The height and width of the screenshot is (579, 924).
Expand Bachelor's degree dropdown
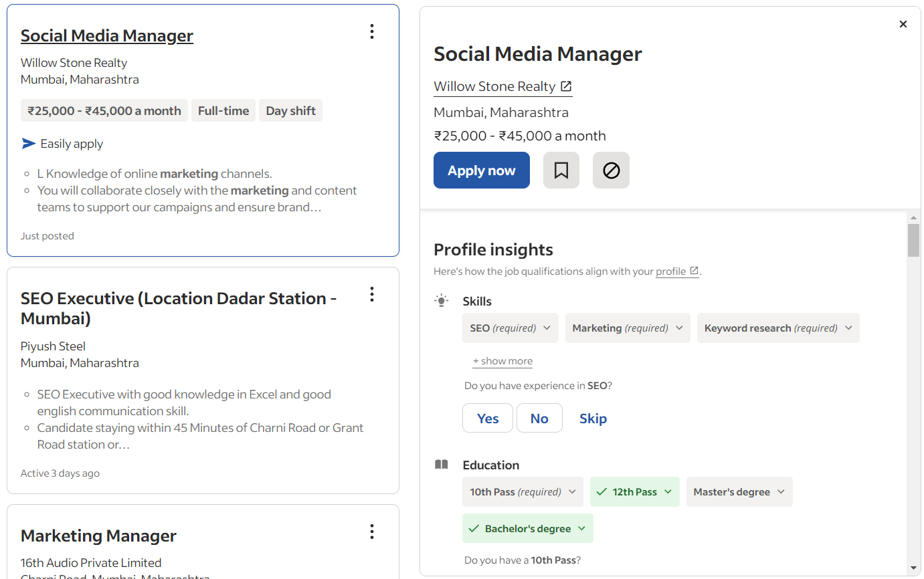click(x=528, y=528)
